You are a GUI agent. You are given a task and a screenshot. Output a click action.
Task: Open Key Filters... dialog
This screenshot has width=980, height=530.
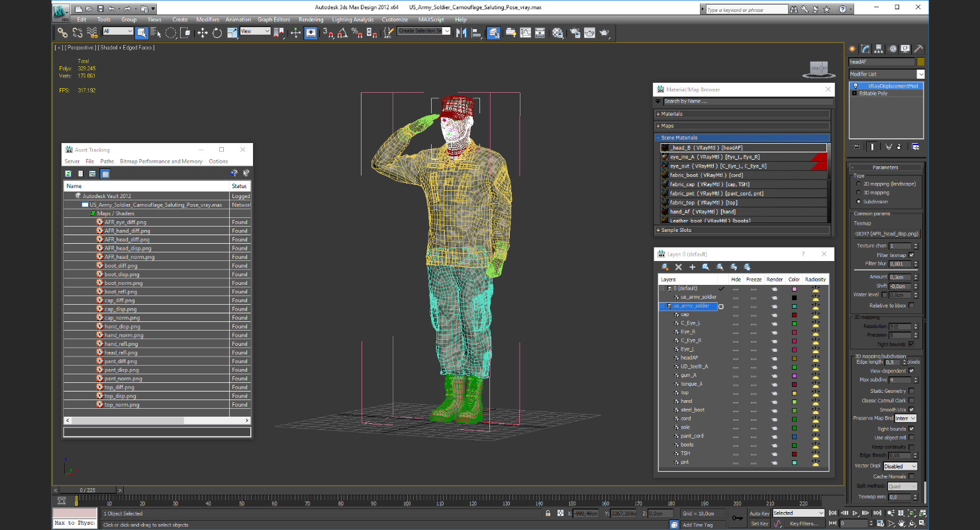pyautogui.click(x=803, y=523)
